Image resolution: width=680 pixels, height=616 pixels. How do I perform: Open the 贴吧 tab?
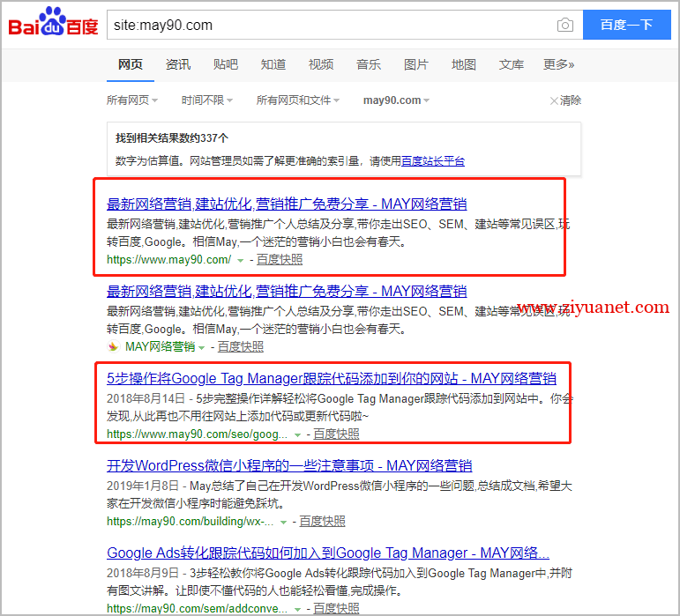226,65
